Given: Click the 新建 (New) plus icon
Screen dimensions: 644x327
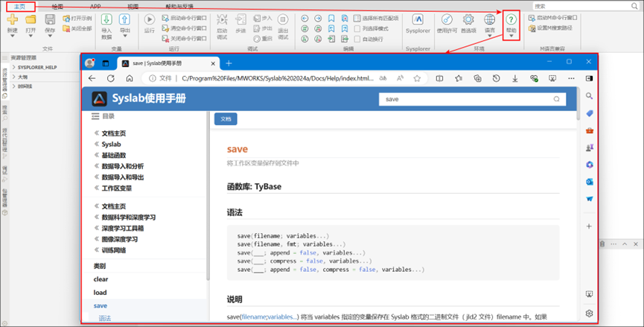Looking at the screenshot, I should pos(13,19).
